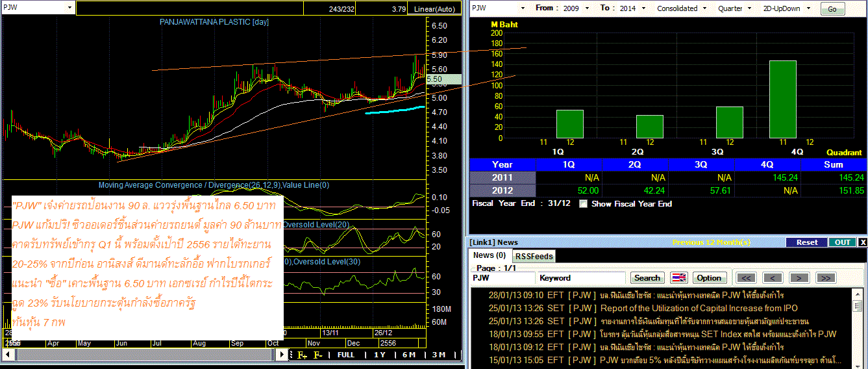Click the 42.24 value in 2Q column
The image size is (868, 369).
(654, 190)
